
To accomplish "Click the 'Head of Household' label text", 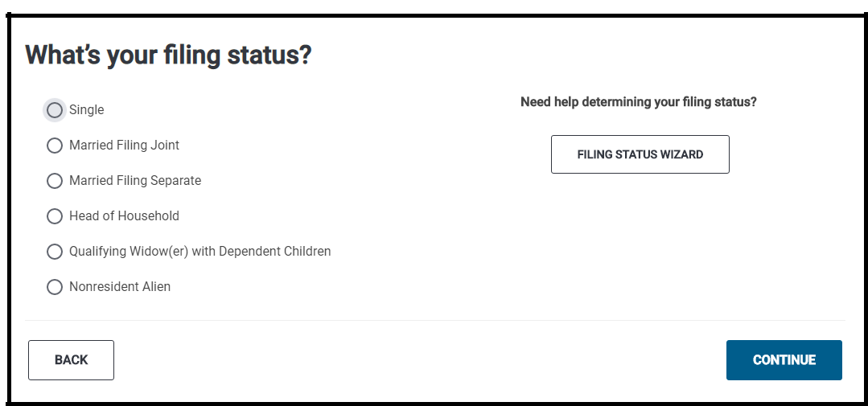I will tap(124, 216).
